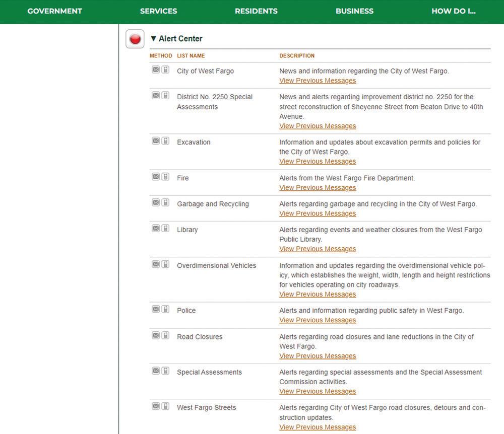This screenshot has width=504, height=434.
Task: Open the Services menu
Action: [158, 11]
